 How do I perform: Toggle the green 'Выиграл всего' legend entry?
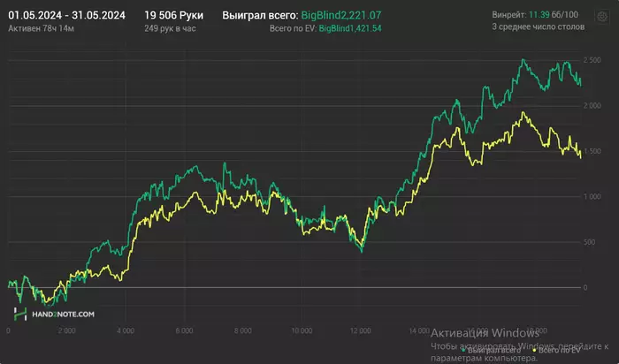point(491,350)
